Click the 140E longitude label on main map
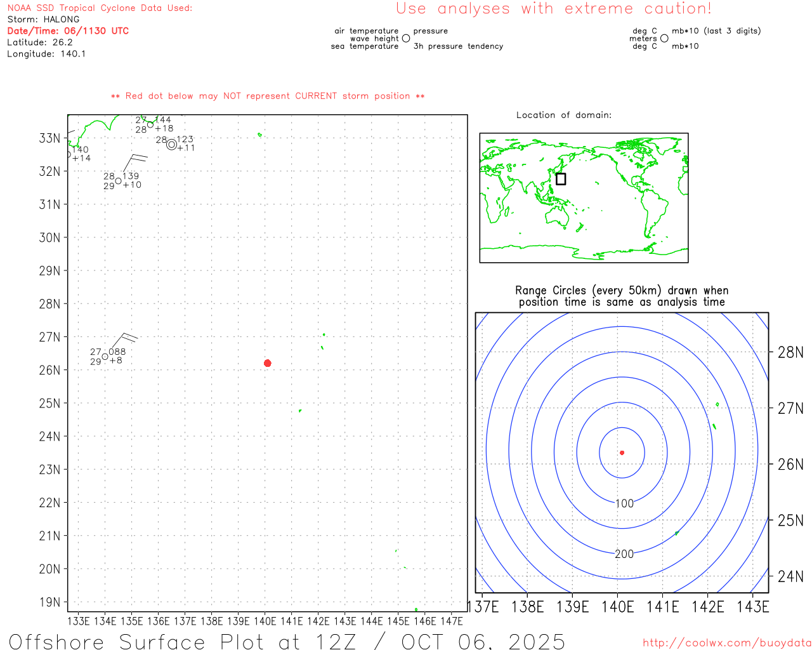Viewport: 812px width, 650px height. pyautogui.click(x=265, y=621)
